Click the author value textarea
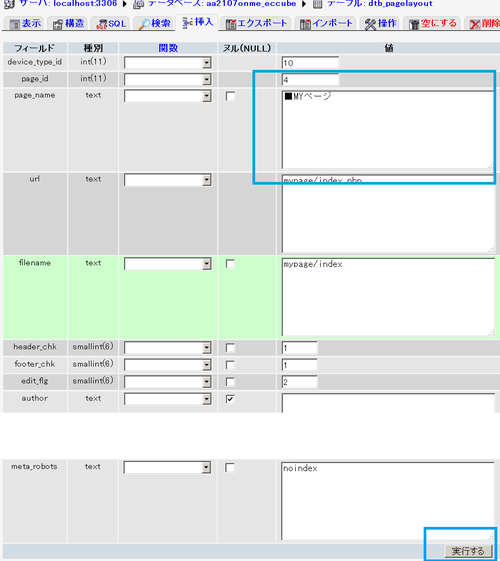The height and width of the screenshot is (561, 500). coord(388,403)
